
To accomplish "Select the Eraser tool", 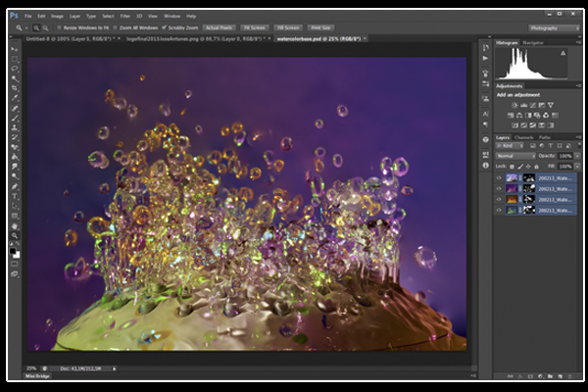I will (15, 147).
